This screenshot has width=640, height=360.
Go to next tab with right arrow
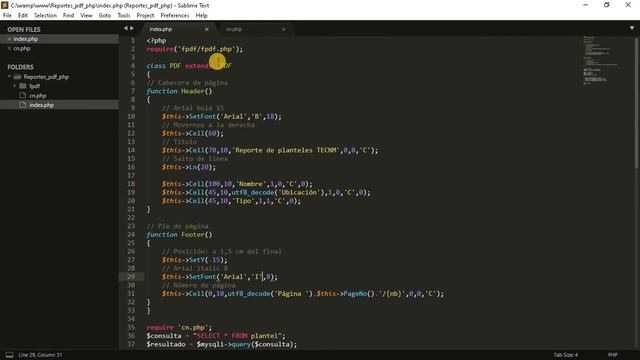(132, 28)
